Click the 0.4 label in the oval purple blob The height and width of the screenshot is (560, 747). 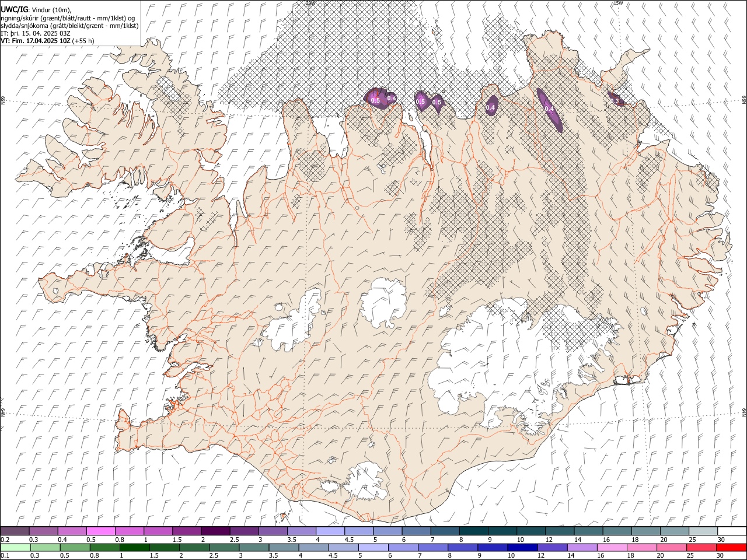(x=491, y=107)
